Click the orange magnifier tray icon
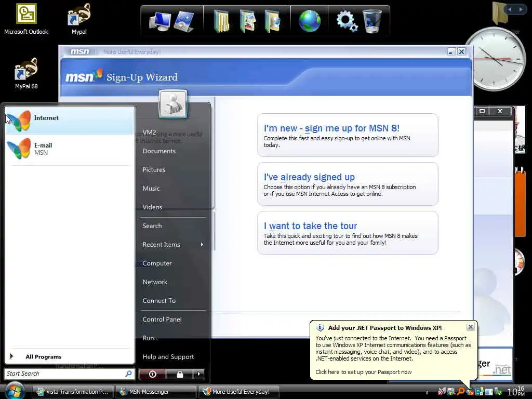 pos(461,391)
